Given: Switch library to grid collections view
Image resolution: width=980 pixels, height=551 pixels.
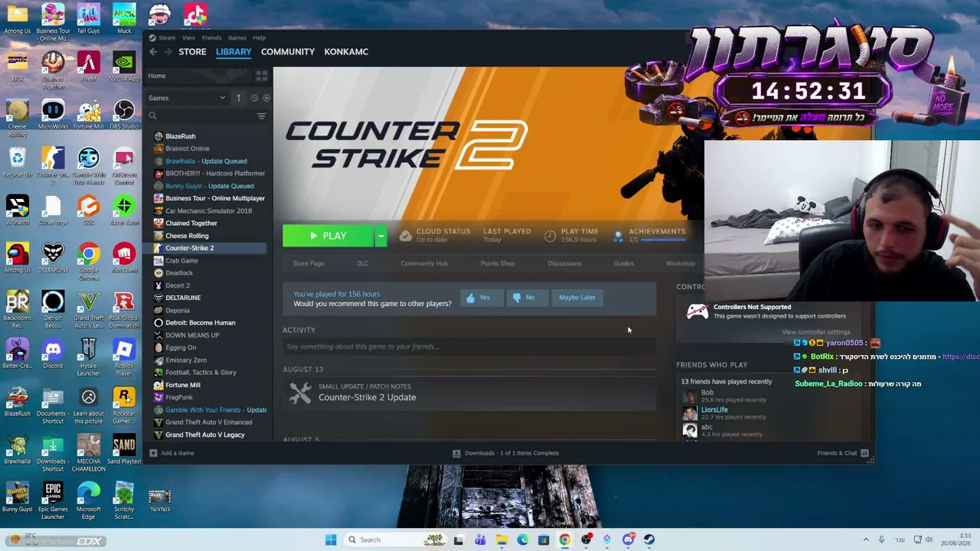Looking at the screenshot, I should click(262, 76).
